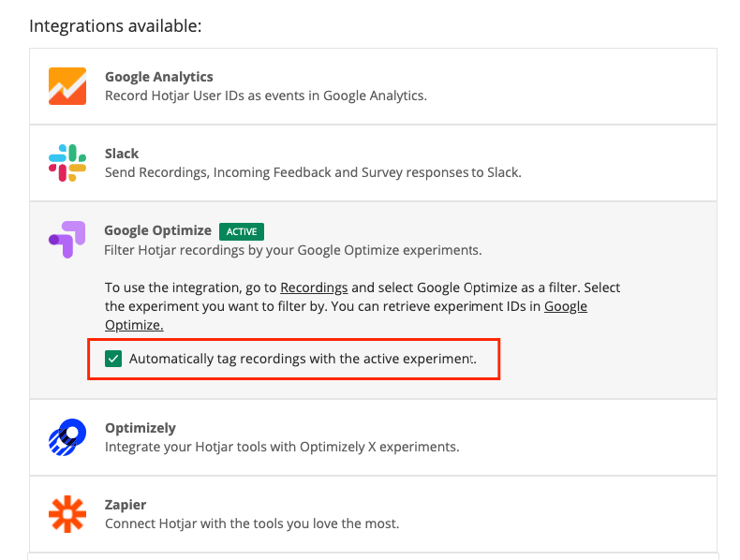Click the Google Analytics logo icon
The width and height of the screenshot is (740, 560).
click(x=67, y=86)
